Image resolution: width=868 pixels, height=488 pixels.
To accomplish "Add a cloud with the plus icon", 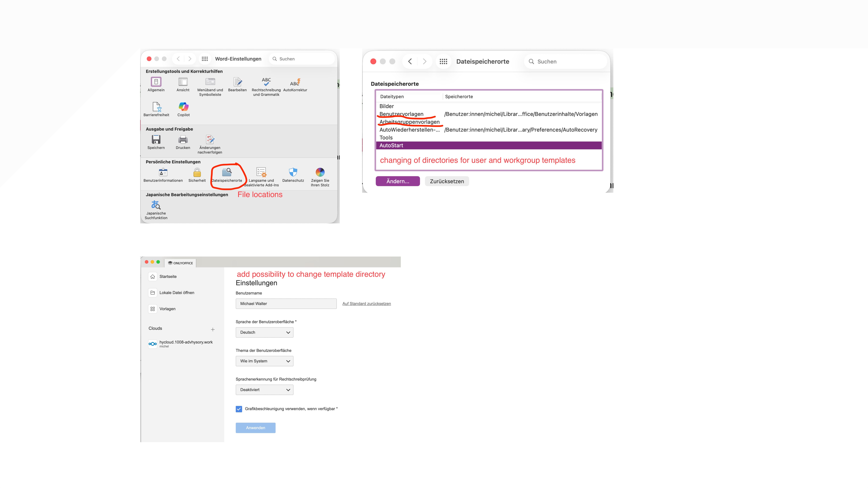I will point(213,329).
